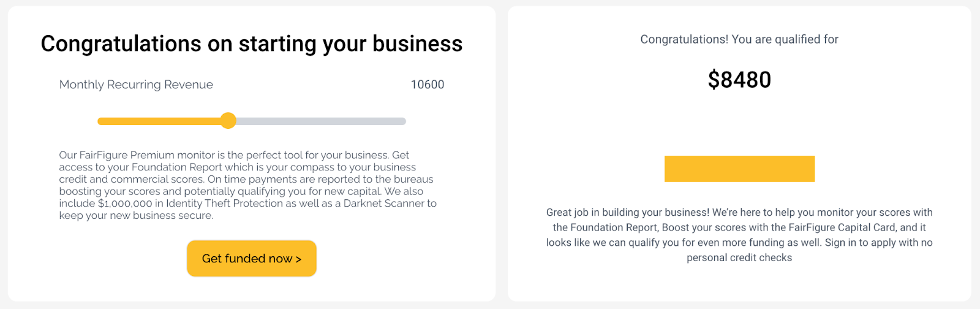This screenshot has height=309, width=980.
Task: Click 'FairFigure Capital Card' in right paragraph
Action: click(842, 227)
